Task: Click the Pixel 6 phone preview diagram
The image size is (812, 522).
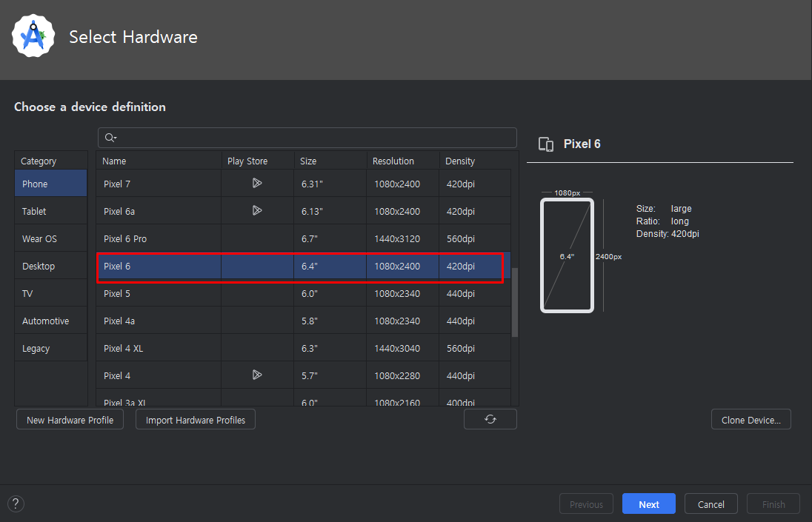Action: click(567, 255)
